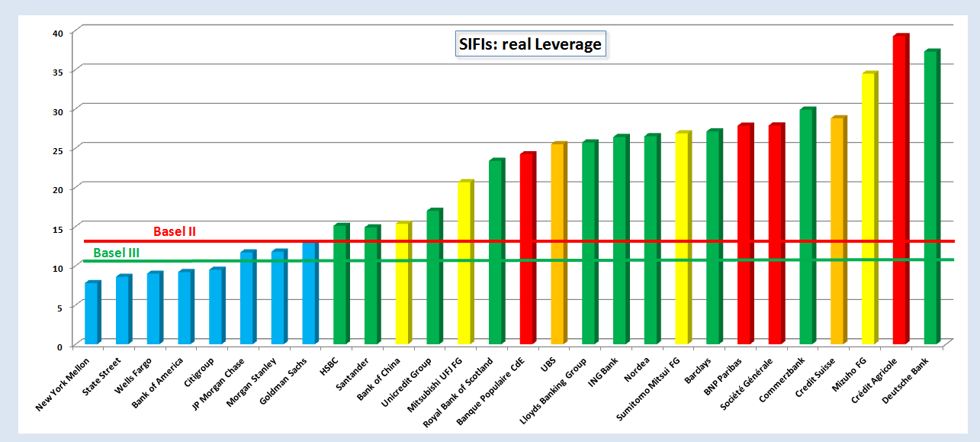The height and width of the screenshot is (442, 980).
Task: Select the 'UBS' axis label
Action: (548, 365)
